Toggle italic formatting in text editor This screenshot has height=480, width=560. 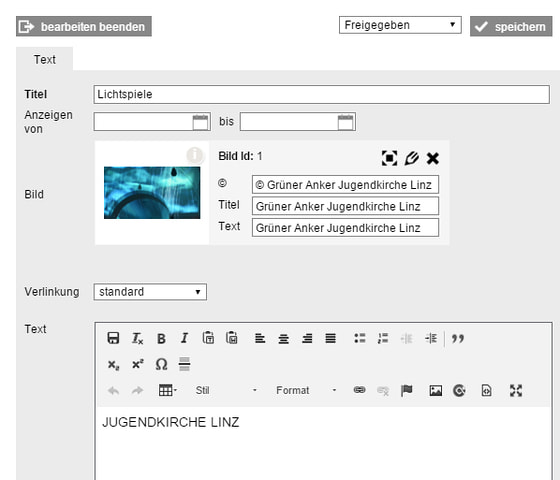184,338
